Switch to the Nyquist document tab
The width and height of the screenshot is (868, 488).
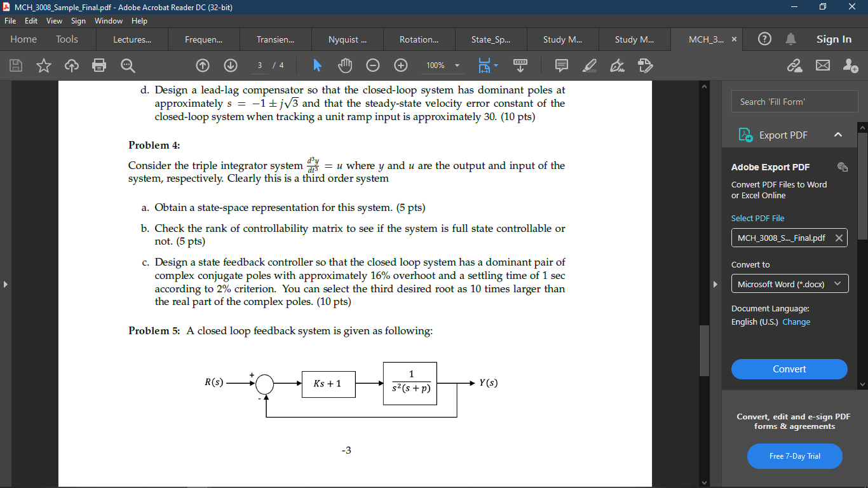(x=346, y=39)
